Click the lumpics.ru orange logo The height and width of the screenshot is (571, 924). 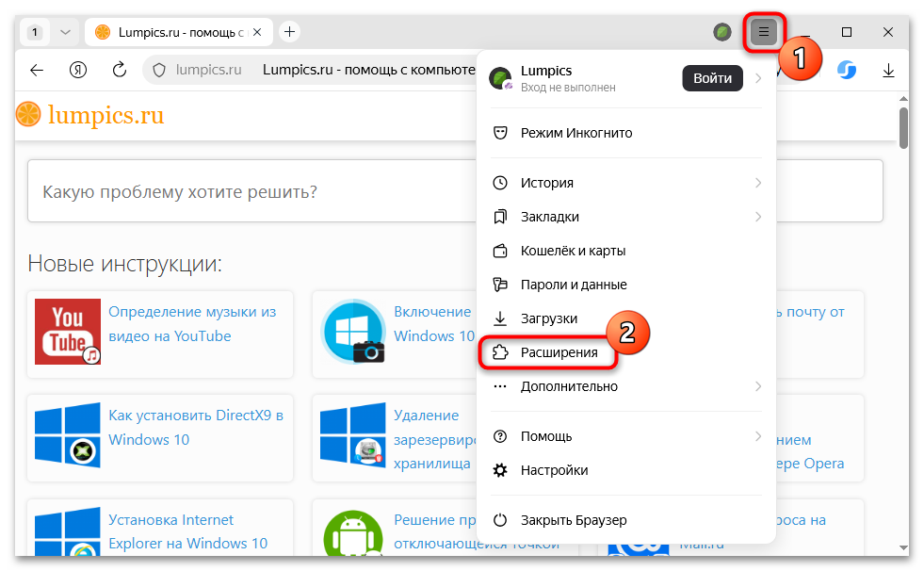(x=90, y=115)
